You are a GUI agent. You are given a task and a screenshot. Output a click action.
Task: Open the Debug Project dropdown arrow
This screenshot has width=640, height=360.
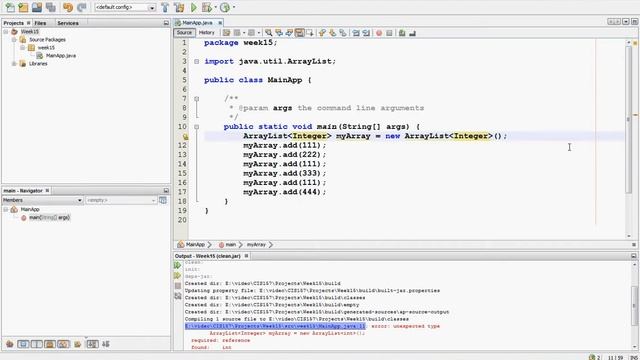pos(216,7)
